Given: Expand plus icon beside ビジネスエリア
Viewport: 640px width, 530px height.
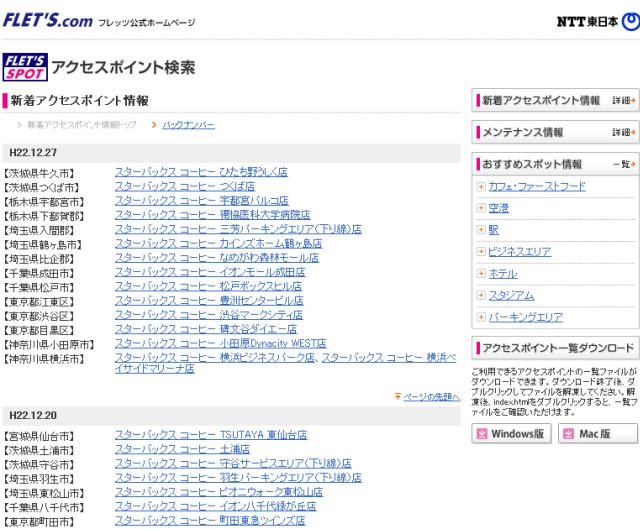Looking at the screenshot, I should [x=481, y=252].
